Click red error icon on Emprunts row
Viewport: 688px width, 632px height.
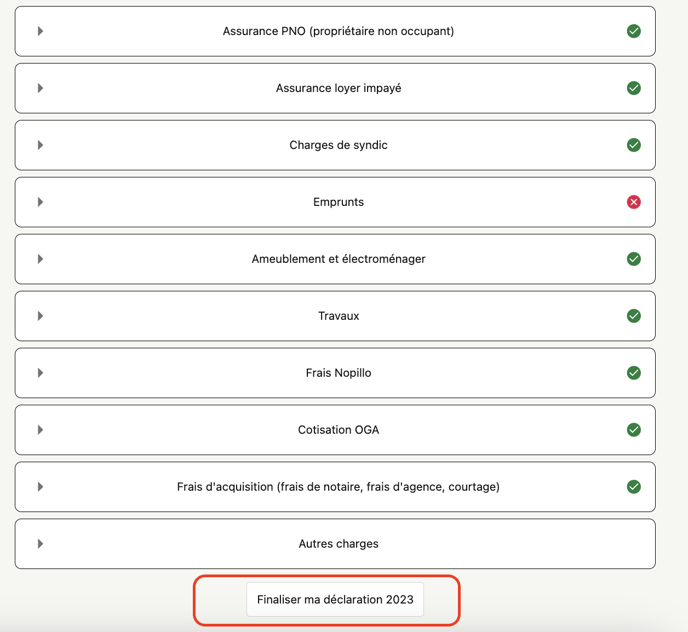[x=633, y=202]
